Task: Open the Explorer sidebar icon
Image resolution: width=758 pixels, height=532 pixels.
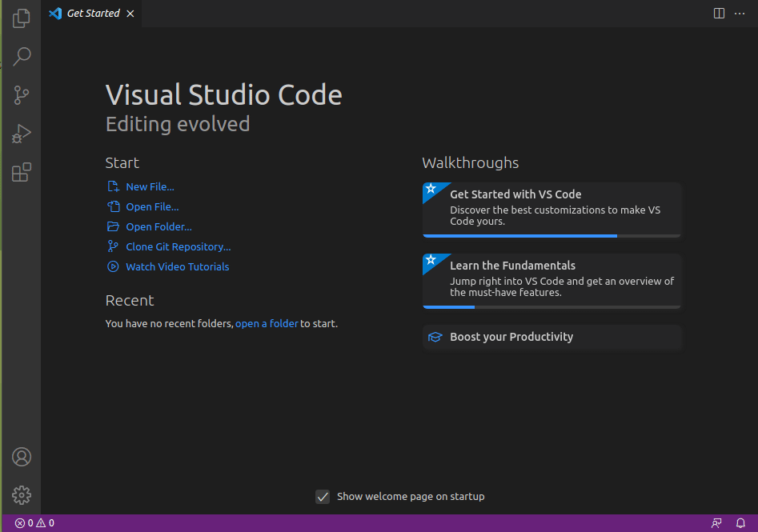Action: click(21, 18)
